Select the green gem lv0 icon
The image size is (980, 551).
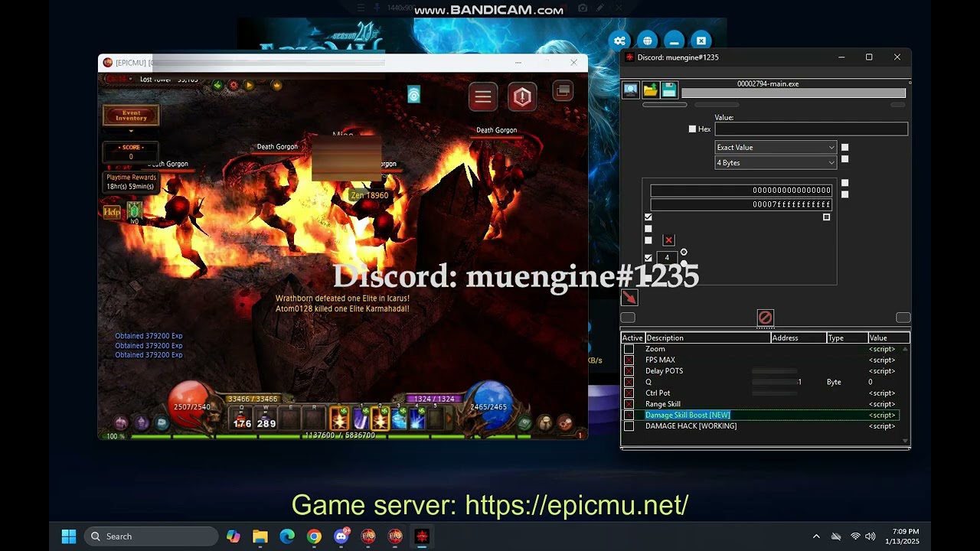coord(135,210)
